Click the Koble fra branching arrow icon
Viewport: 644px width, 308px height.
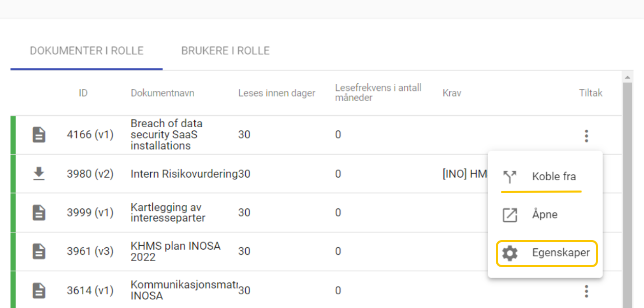510,177
